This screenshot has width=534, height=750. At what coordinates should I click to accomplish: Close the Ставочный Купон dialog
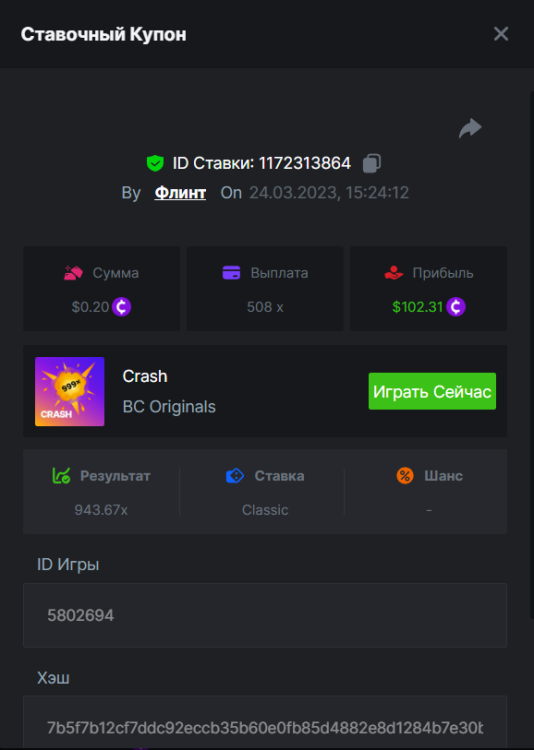pyautogui.click(x=501, y=34)
